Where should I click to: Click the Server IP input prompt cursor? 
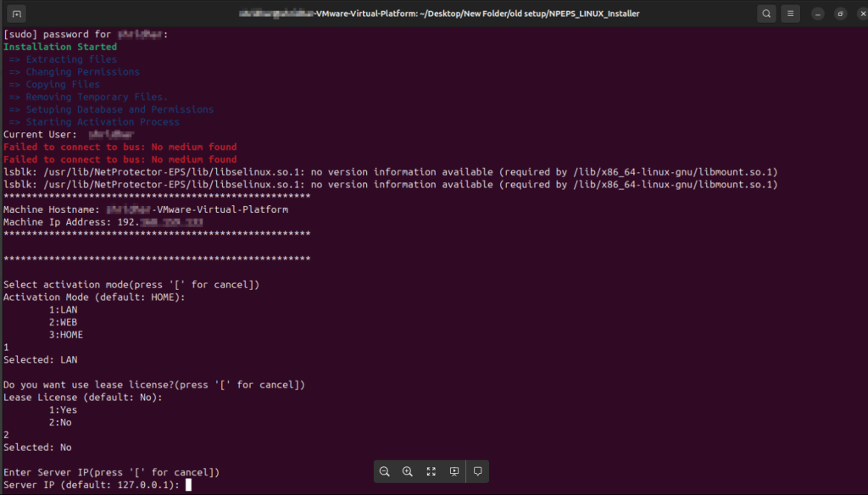[x=188, y=485]
